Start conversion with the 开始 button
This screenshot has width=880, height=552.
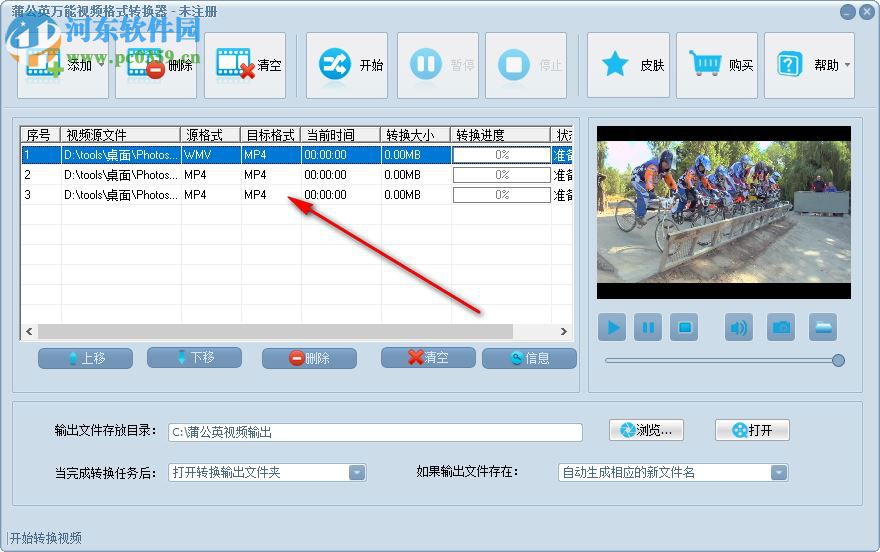[x=347, y=66]
